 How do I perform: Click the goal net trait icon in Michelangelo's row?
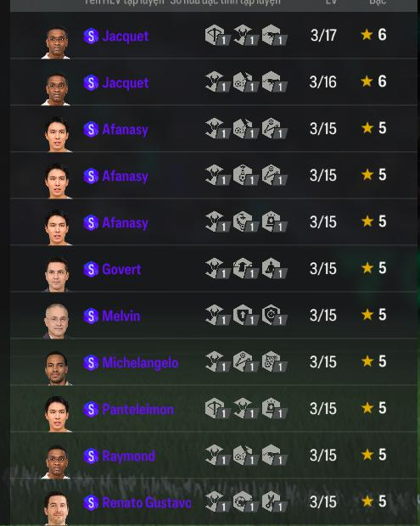[274, 361]
